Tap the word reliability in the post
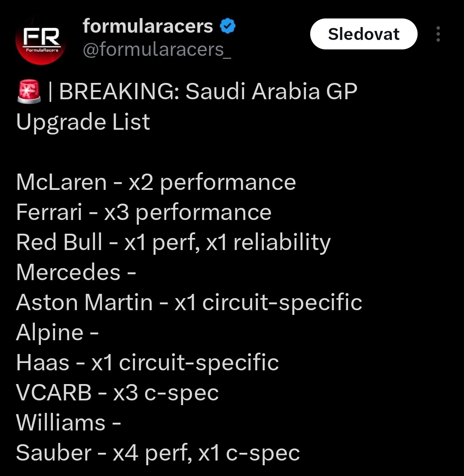 [282, 243]
